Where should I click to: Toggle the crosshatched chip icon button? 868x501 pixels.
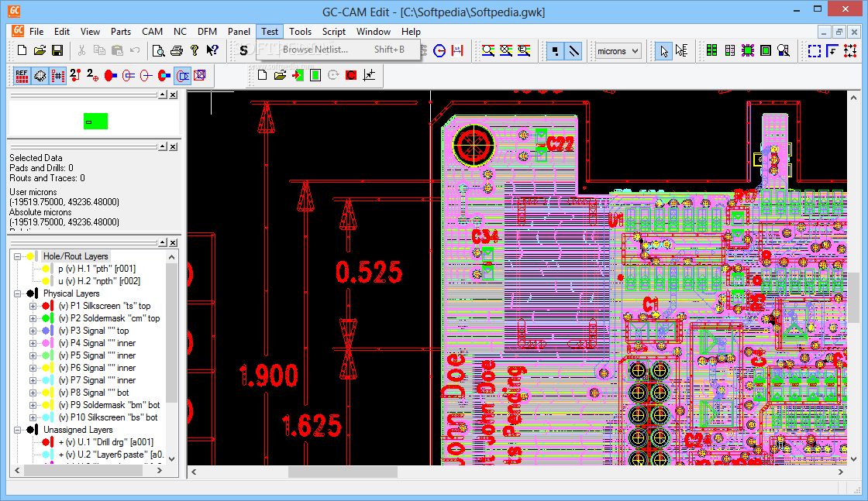(x=40, y=75)
